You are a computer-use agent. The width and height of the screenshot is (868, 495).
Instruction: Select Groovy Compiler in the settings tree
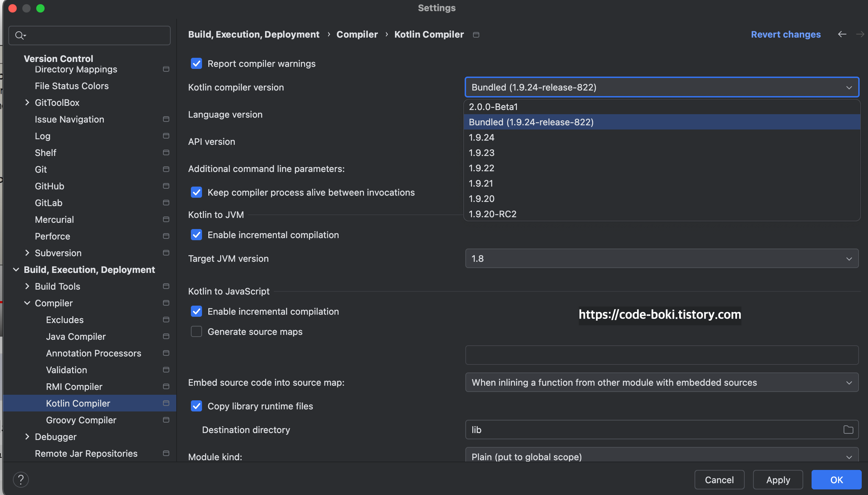(81, 420)
